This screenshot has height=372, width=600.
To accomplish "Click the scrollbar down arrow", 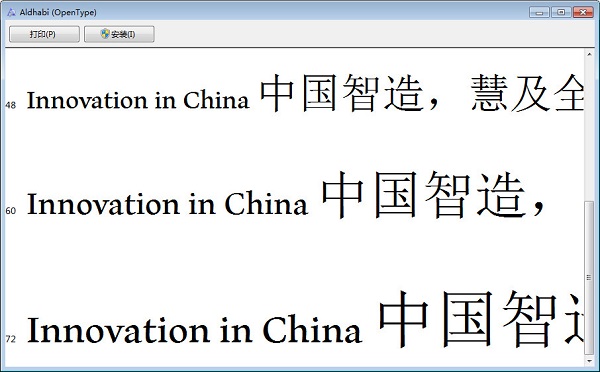I will pos(589,361).
